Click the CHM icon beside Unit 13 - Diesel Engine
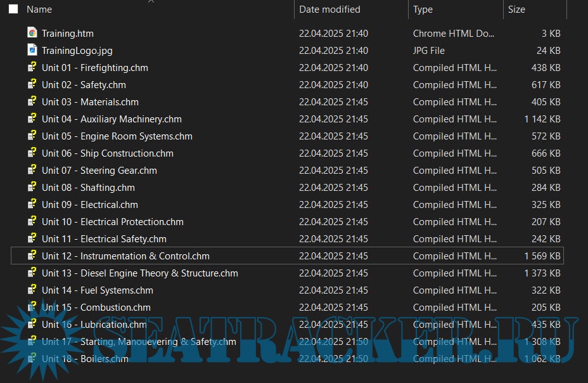Image resolution: width=588 pixels, height=383 pixels. [32, 273]
